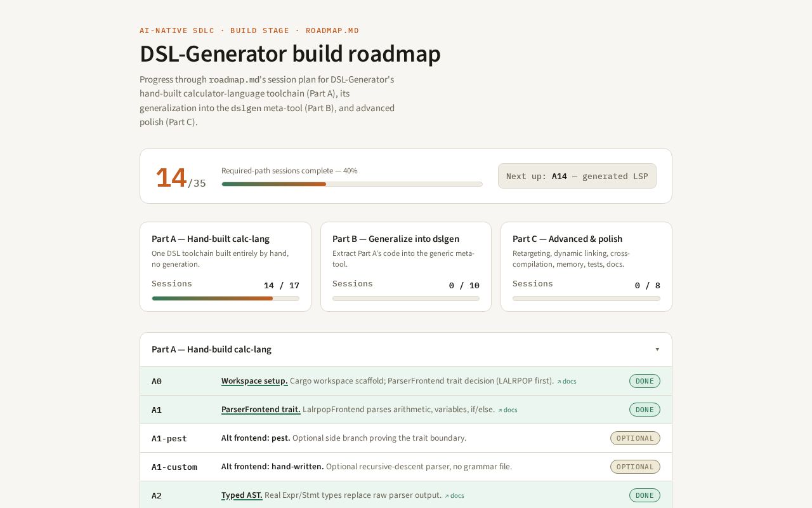
Task: Click the Alt frontend: hand-written. title
Action: [273, 467]
